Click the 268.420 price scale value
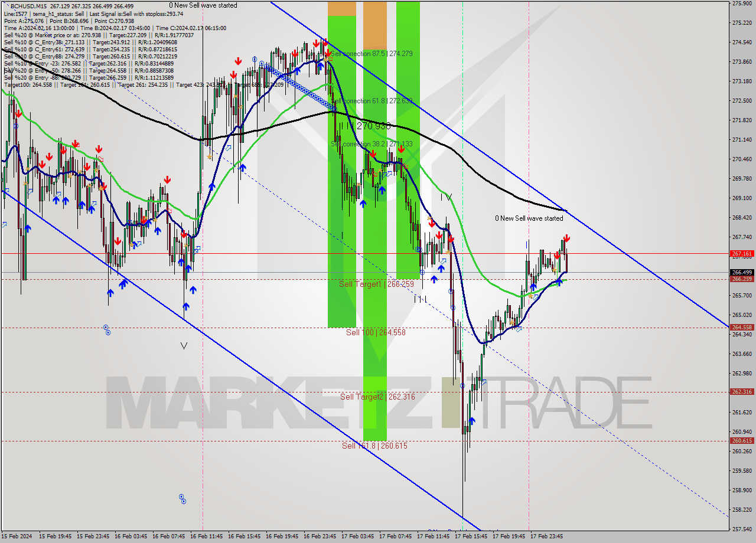Image resolution: width=756 pixels, height=543 pixels. point(742,218)
